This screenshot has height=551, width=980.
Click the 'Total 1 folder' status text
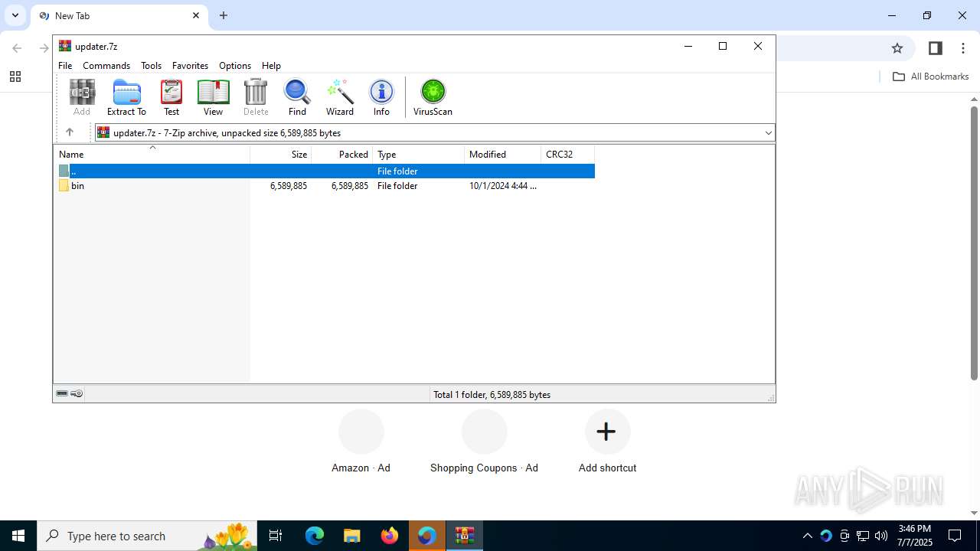click(x=492, y=395)
